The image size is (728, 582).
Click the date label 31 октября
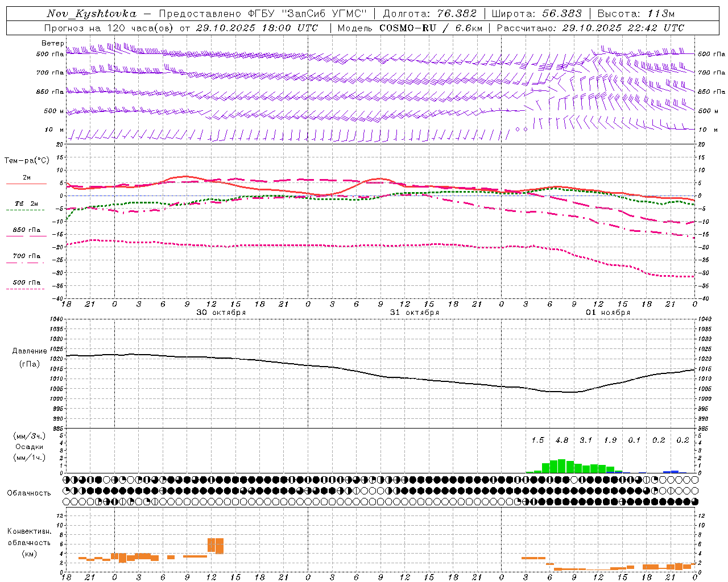pyautogui.click(x=415, y=313)
